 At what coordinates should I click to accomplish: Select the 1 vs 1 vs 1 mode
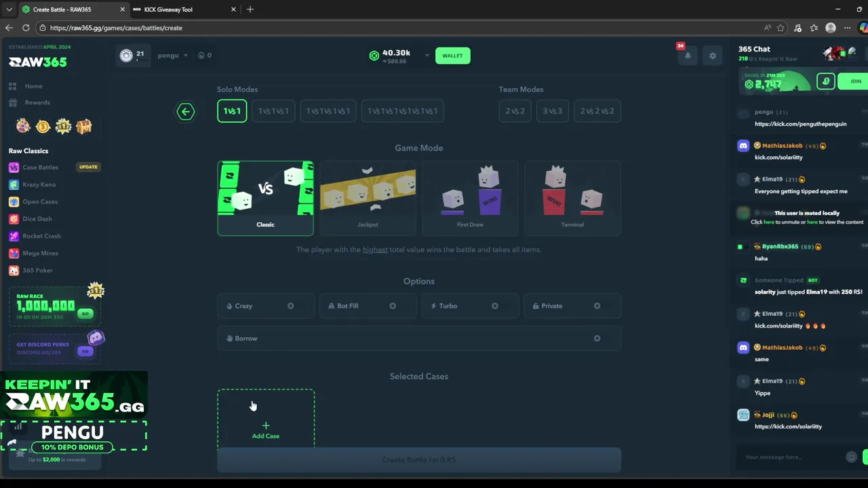click(x=273, y=111)
